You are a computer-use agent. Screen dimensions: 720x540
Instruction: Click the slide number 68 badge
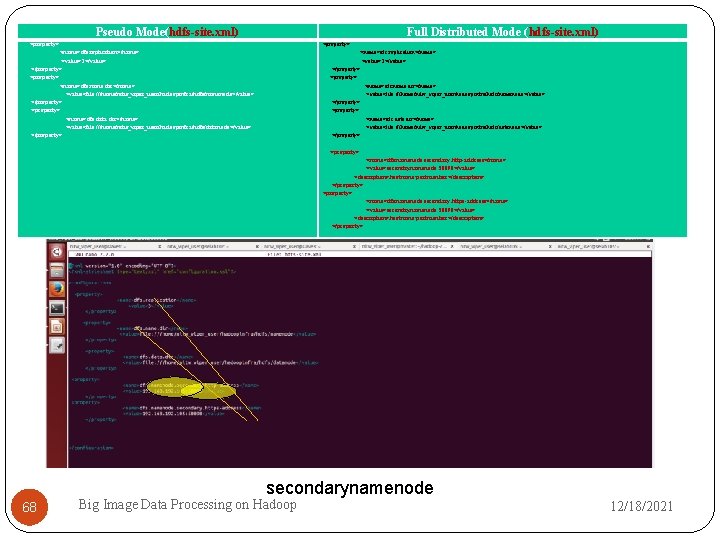(29, 507)
